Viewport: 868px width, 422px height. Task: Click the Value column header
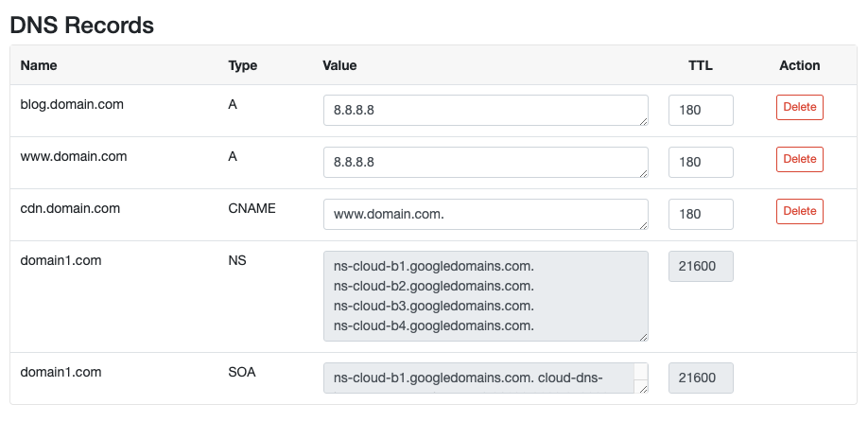[x=339, y=65]
